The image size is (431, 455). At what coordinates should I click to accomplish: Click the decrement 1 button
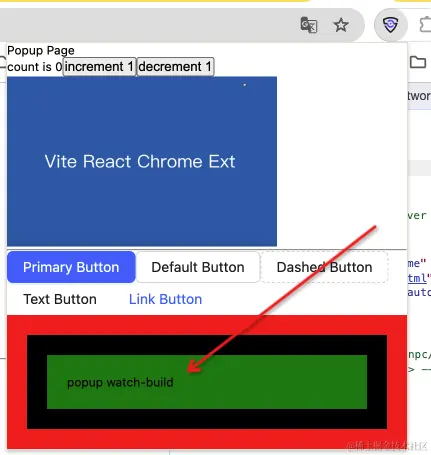pos(175,67)
